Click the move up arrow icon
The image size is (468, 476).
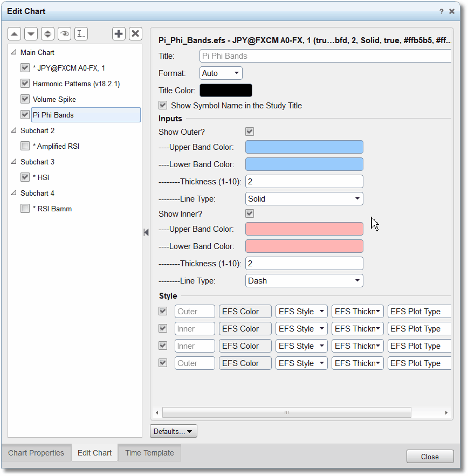point(14,34)
